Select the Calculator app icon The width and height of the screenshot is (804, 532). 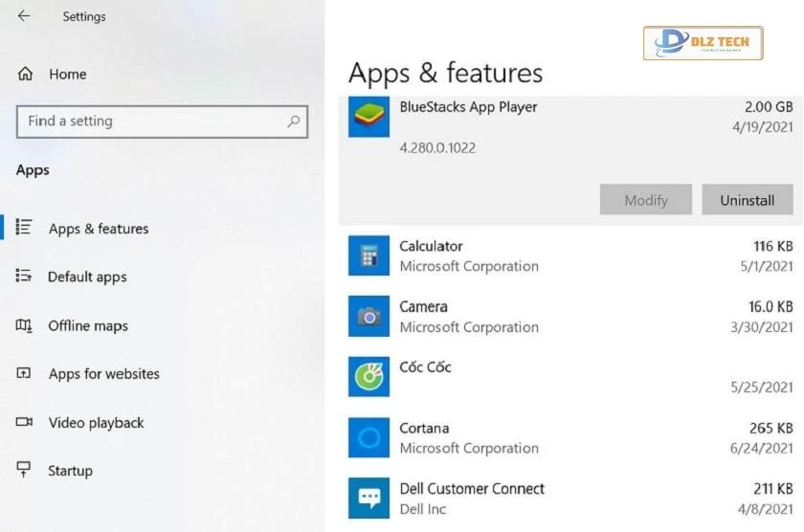click(x=368, y=255)
